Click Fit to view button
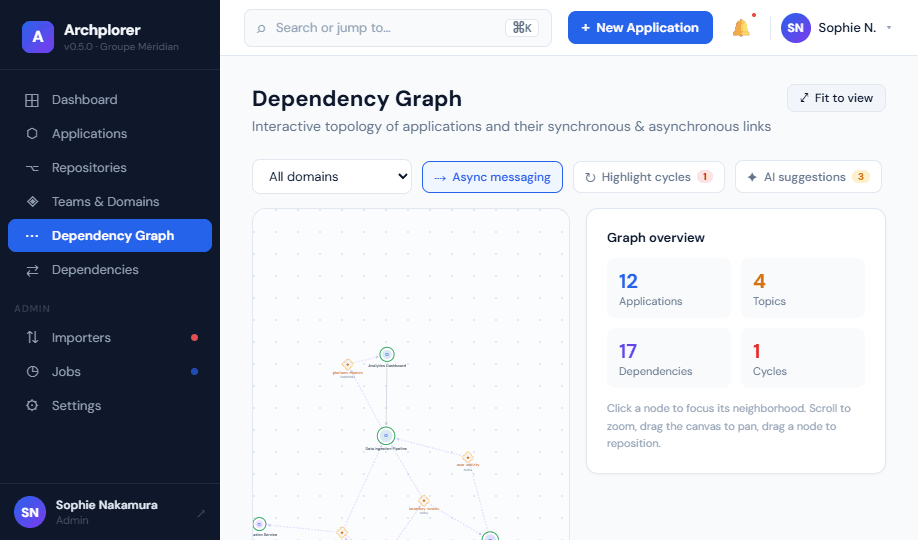The height and width of the screenshot is (540, 918). 836,98
